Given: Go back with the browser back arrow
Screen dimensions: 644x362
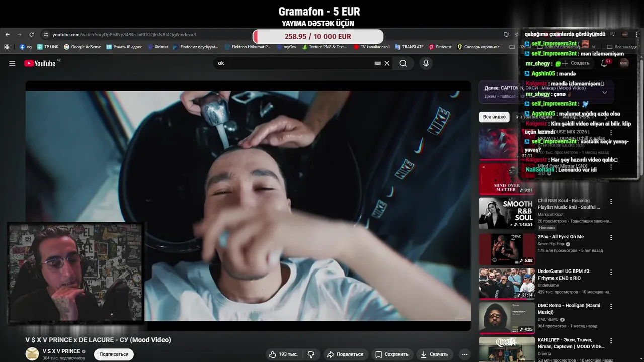Looking at the screenshot, I should 7,35.
